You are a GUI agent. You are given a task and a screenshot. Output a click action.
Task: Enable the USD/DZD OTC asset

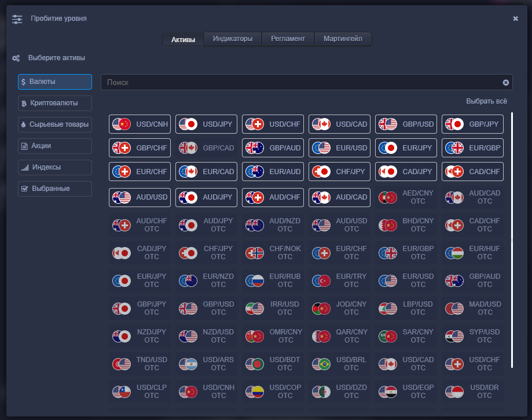(x=339, y=392)
